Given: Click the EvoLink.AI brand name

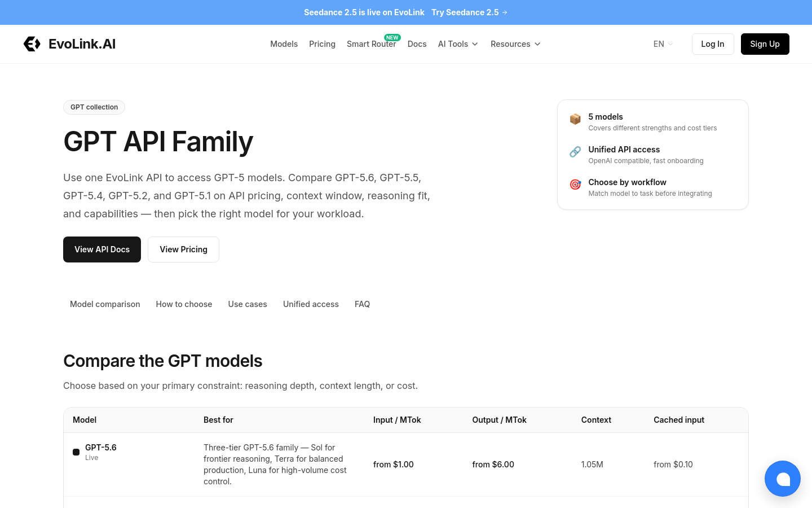Looking at the screenshot, I should coord(82,44).
